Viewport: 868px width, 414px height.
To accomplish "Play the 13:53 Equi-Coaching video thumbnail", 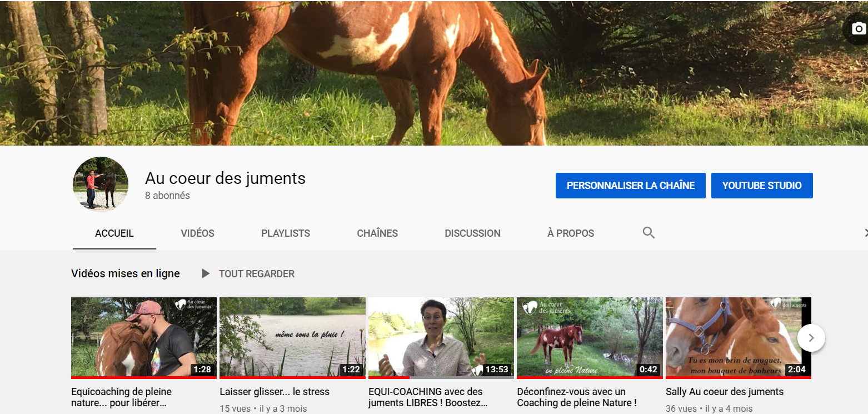I will click(441, 337).
